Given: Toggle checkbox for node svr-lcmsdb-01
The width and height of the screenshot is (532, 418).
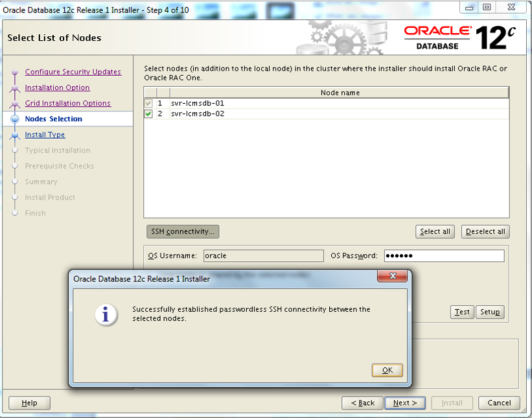Looking at the screenshot, I should 148,103.
